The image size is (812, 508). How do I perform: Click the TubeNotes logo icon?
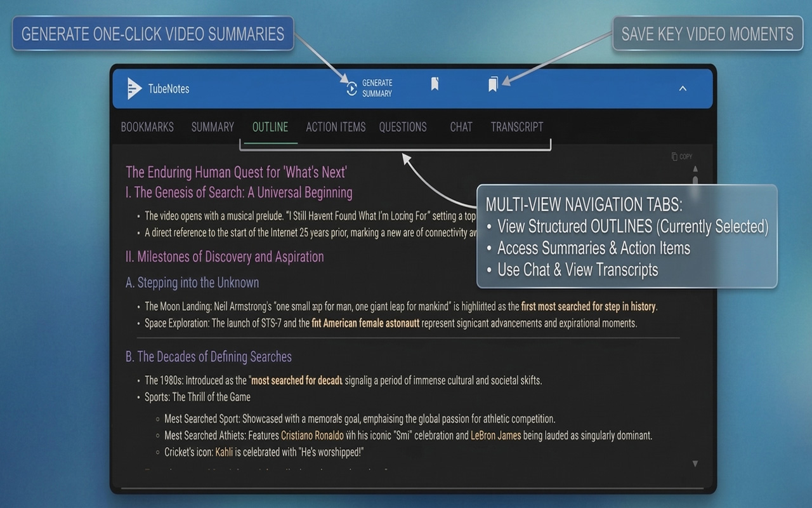(134, 88)
